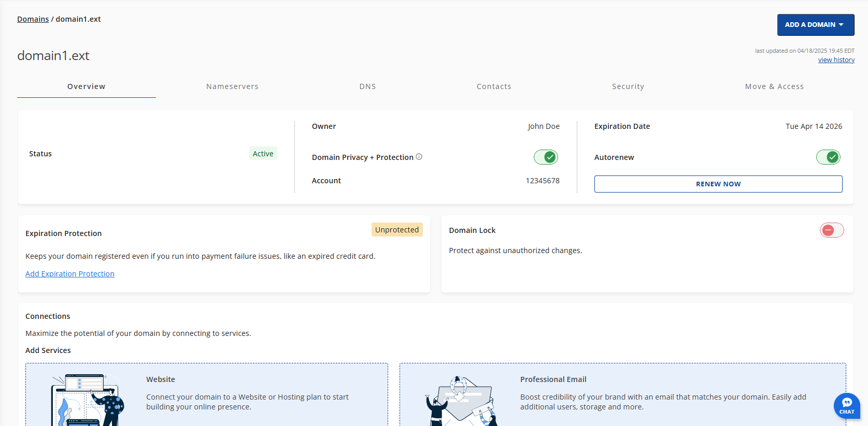868x426 pixels.
Task: Click the Connections section heading
Action: tap(48, 316)
